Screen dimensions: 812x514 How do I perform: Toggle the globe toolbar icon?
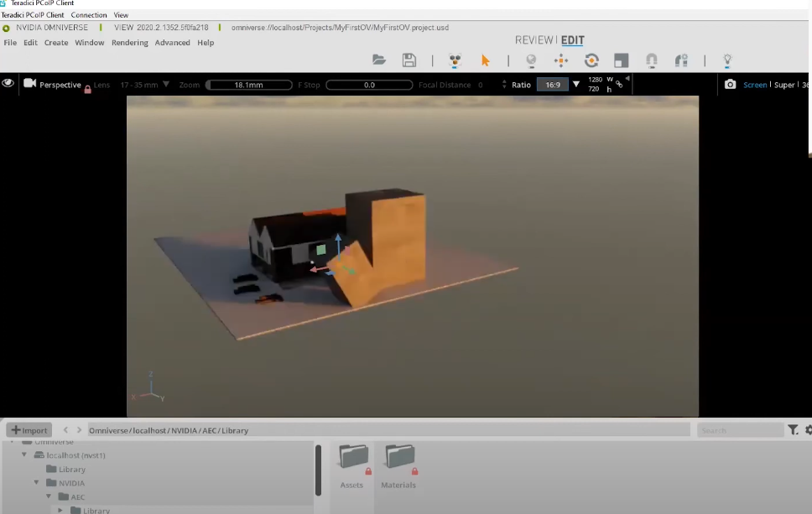pos(531,60)
